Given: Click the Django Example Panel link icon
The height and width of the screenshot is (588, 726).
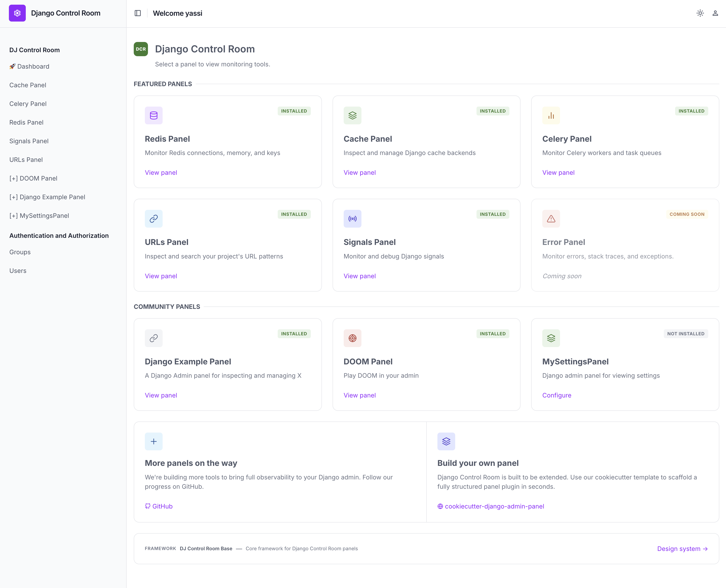Looking at the screenshot, I should click(x=154, y=338).
